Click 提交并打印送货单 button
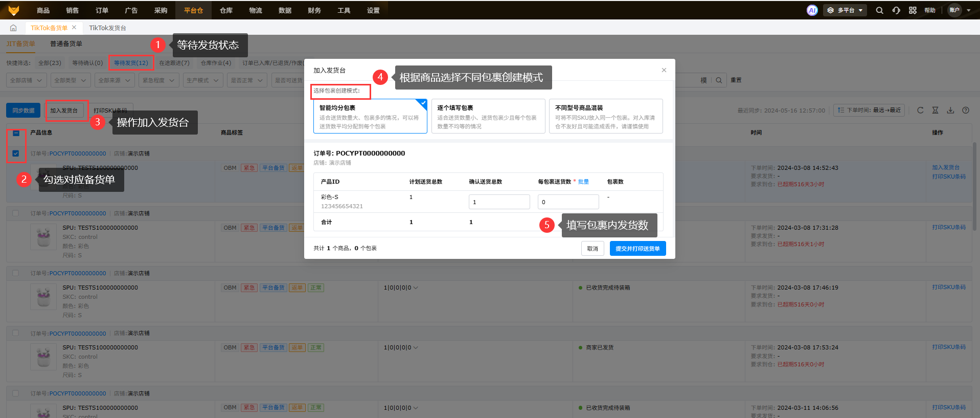This screenshot has width=980, height=418. pyautogui.click(x=637, y=249)
